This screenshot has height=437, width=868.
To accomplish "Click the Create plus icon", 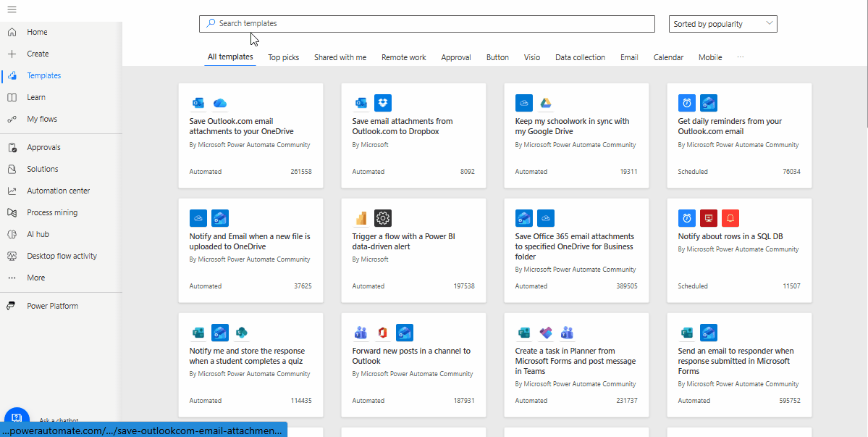I will 12,54.
